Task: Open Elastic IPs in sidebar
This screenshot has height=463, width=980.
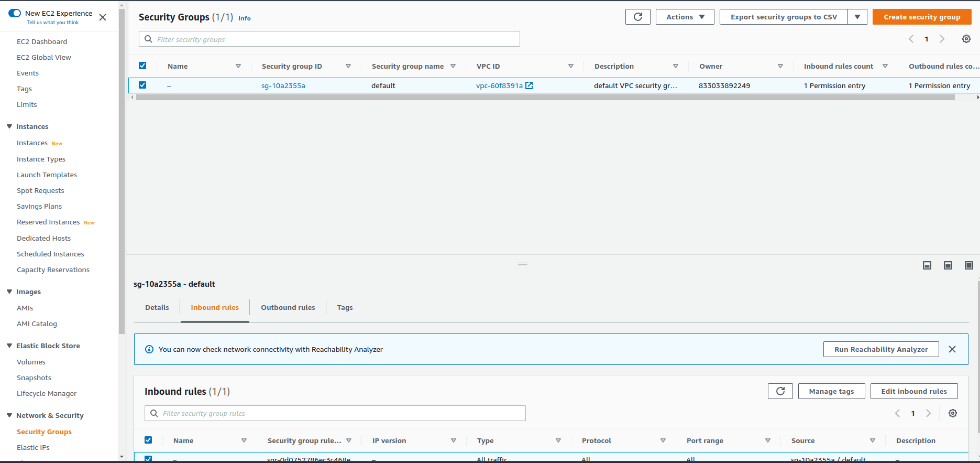Action: 33,447
